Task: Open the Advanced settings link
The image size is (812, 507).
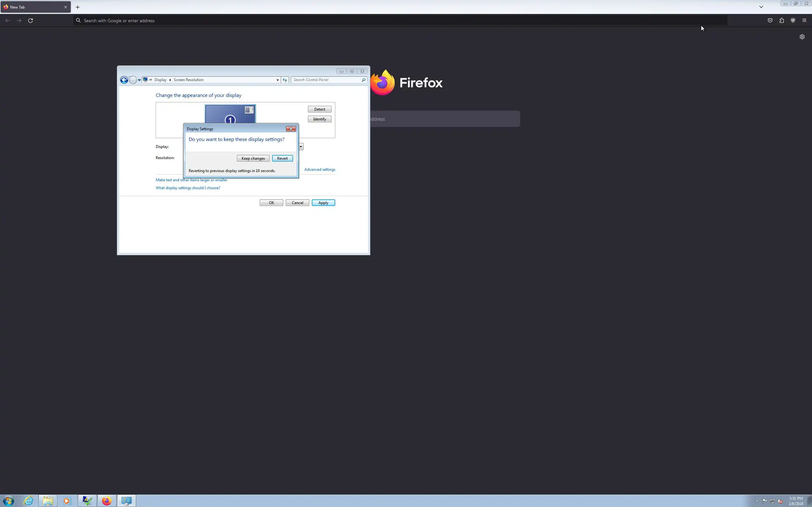Action: (319, 169)
